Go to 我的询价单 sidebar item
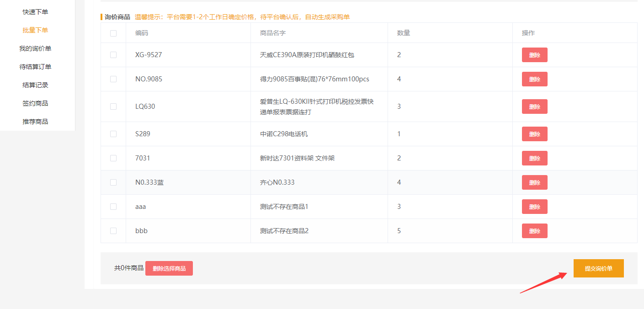644x309 pixels. [x=35, y=48]
